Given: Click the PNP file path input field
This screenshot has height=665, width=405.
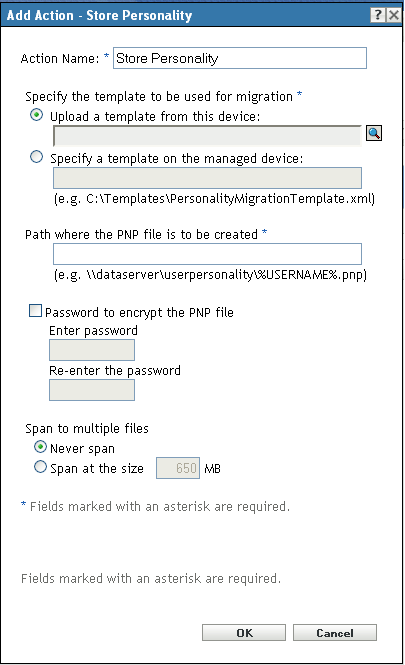Looking at the screenshot, I should (x=207, y=254).
